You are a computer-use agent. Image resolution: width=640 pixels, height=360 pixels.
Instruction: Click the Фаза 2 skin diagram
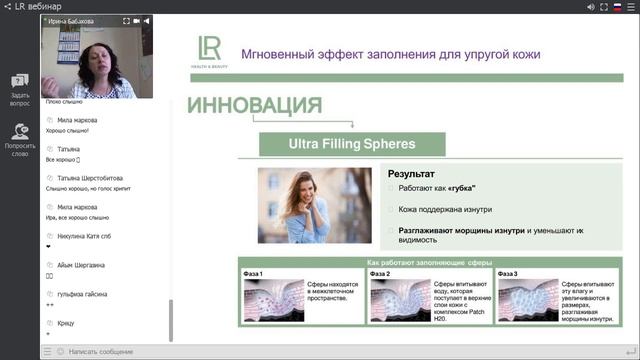(400, 300)
